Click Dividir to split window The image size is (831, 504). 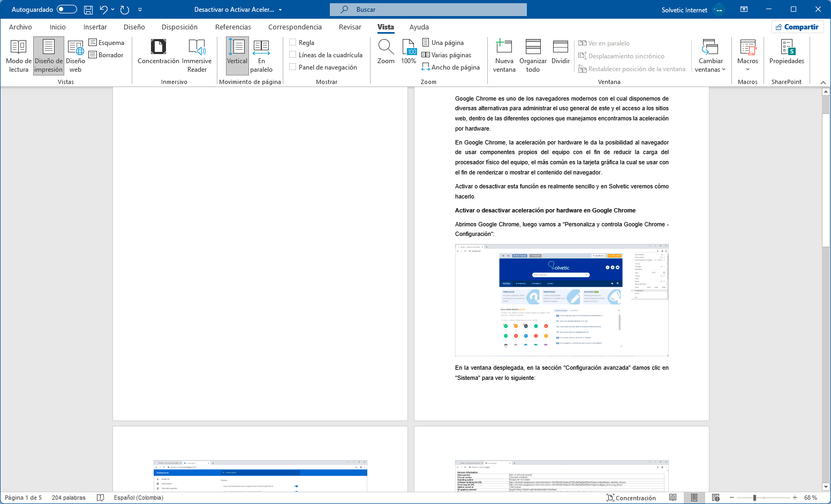561,52
